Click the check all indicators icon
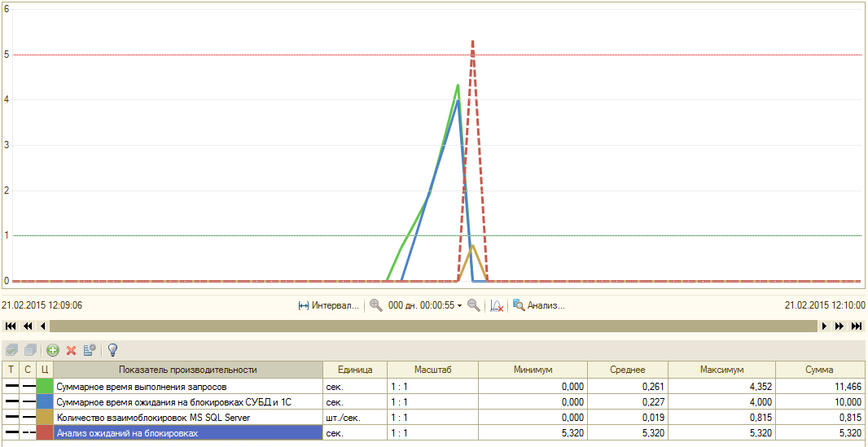Image resolution: width=868 pixels, height=447 pixels. point(11,349)
